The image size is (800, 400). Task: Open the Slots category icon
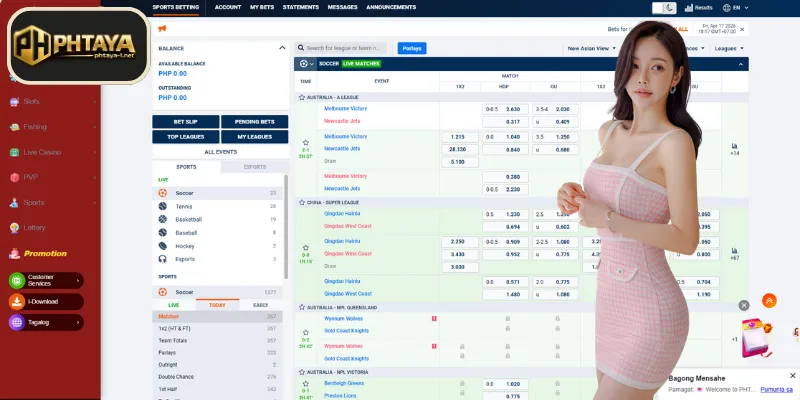[14, 102]
